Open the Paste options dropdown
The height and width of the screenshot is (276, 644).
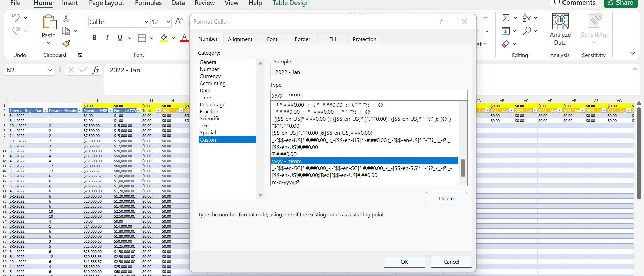pyautogui.click(x=48, y=43)
